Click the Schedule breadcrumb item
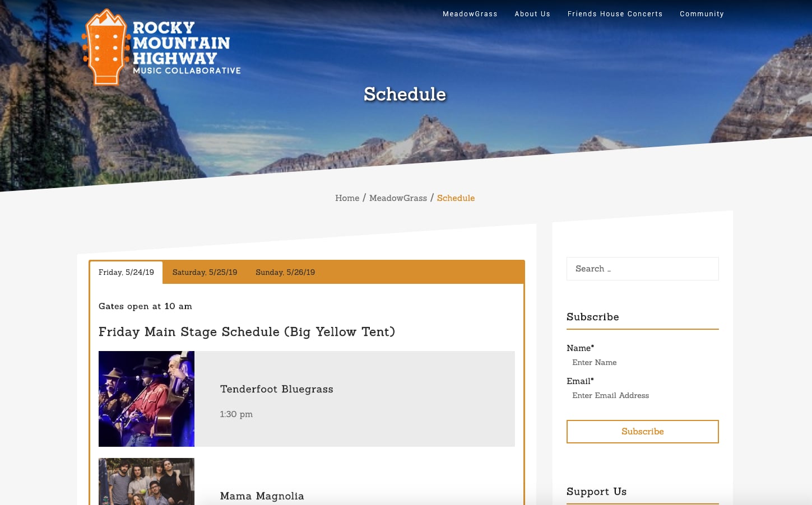The image size is (812, 505). pyautogui.click(x=456, y=198)
